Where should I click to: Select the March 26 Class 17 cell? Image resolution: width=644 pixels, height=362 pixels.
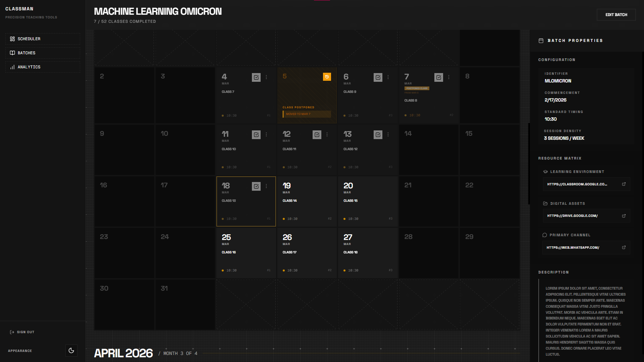(x=307, y=253)
